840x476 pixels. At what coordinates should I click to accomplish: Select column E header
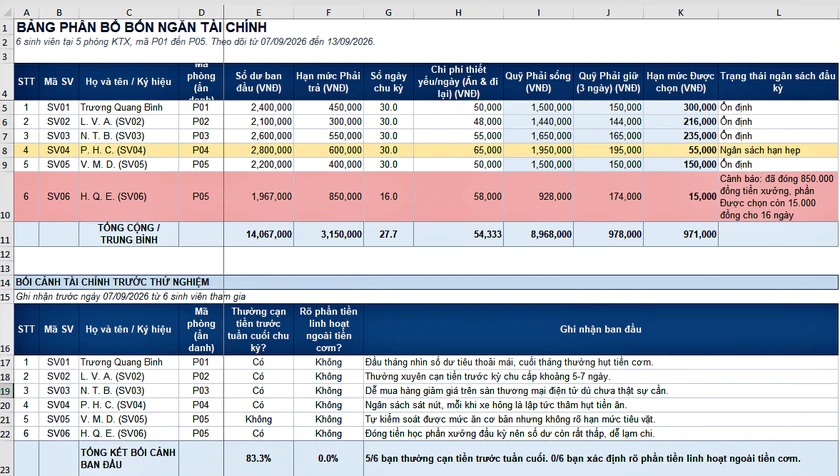point(259,12)
